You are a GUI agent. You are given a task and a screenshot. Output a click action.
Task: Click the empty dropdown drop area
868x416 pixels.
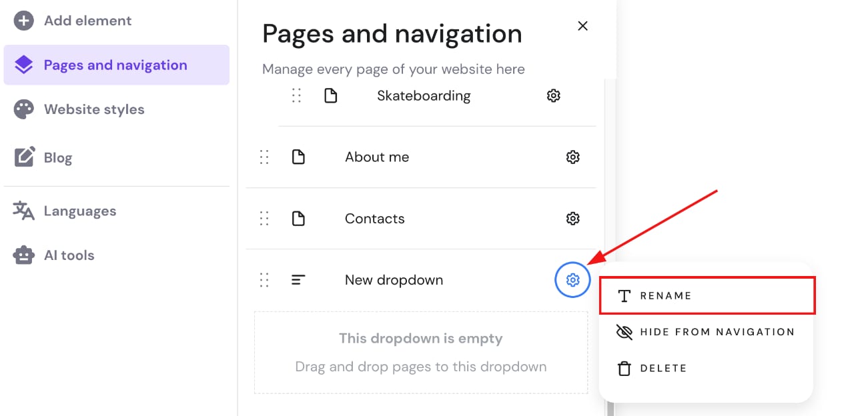pos(420,353)
